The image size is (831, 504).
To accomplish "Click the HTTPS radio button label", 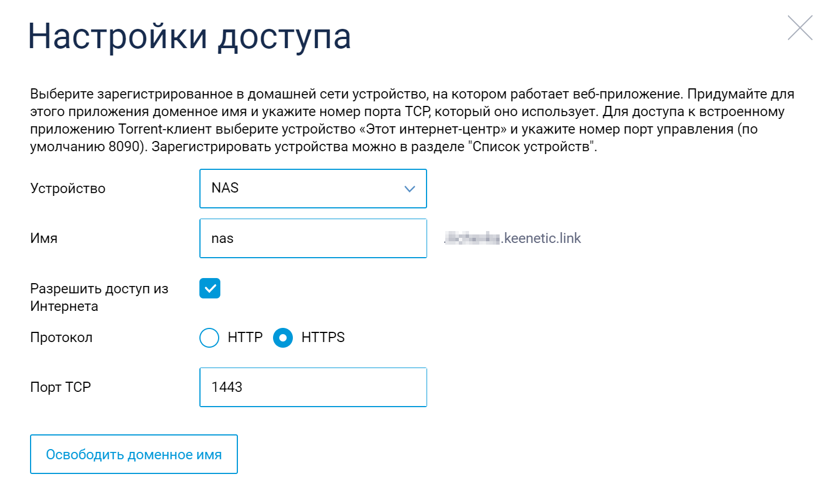I will tap(322, 338).
